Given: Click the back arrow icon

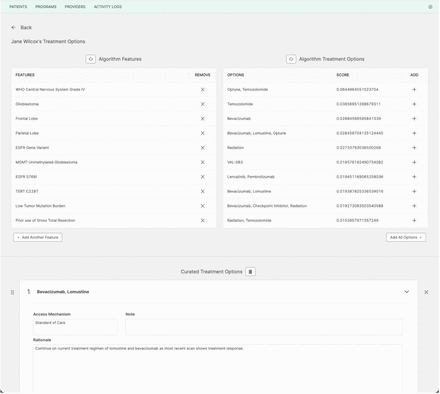Looking at the screenshot, I should (13, 27).
